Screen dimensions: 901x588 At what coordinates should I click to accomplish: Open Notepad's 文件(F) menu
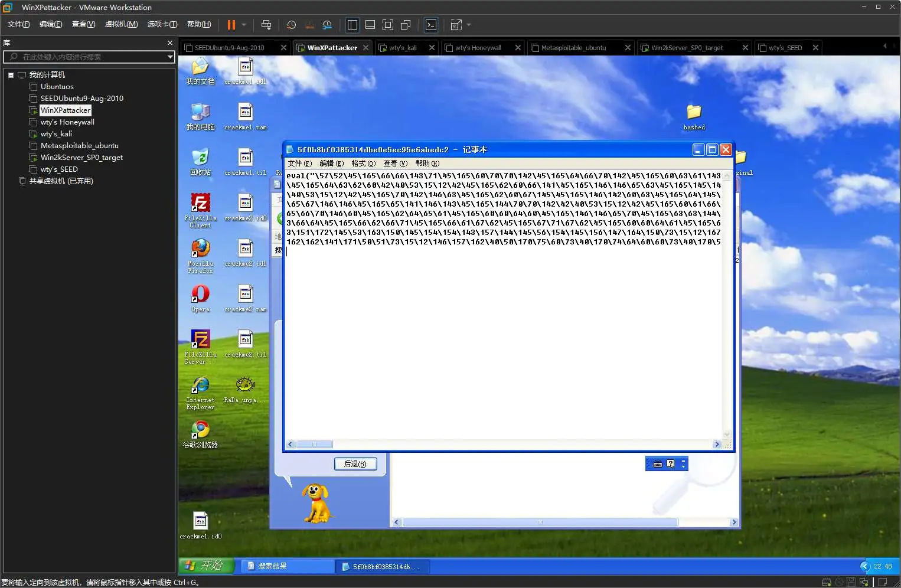click(299, 164)
